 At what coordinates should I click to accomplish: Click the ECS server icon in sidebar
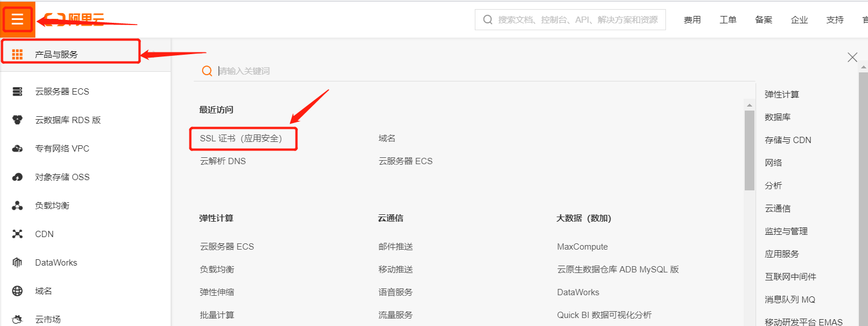tap(18, 92)
